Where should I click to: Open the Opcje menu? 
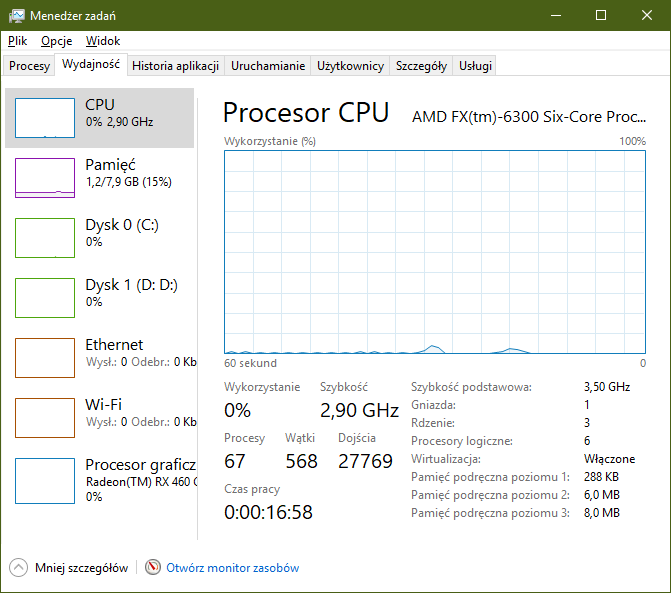tap(56, 41)
